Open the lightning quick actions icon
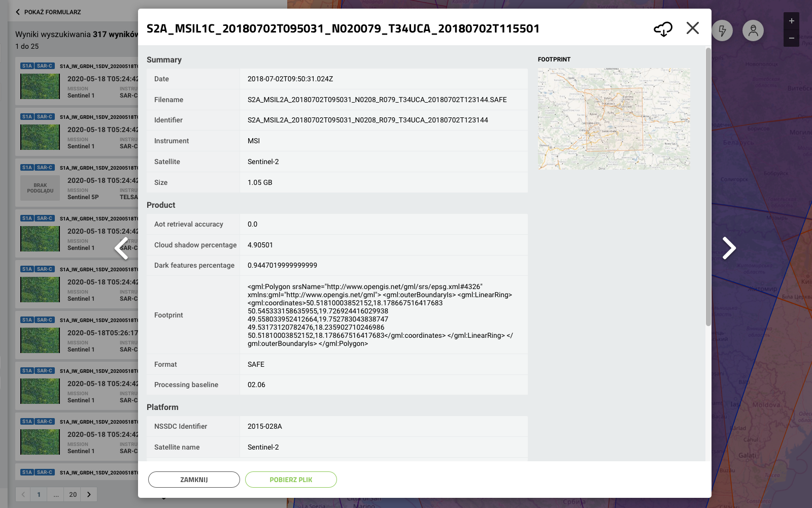Screen dimensions: 812x508 tap(722, 30)
